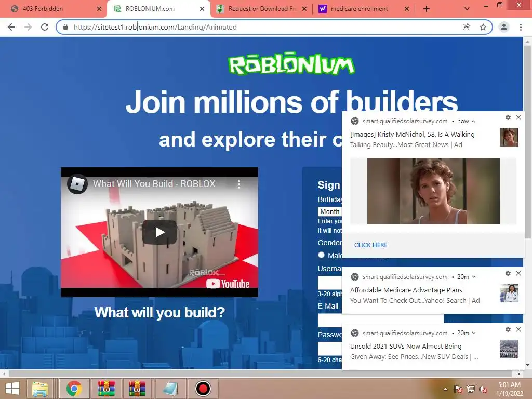This screenshot has height=399, width=532.
Task: Go back using browser back arrow
Action: coord(11,27)
